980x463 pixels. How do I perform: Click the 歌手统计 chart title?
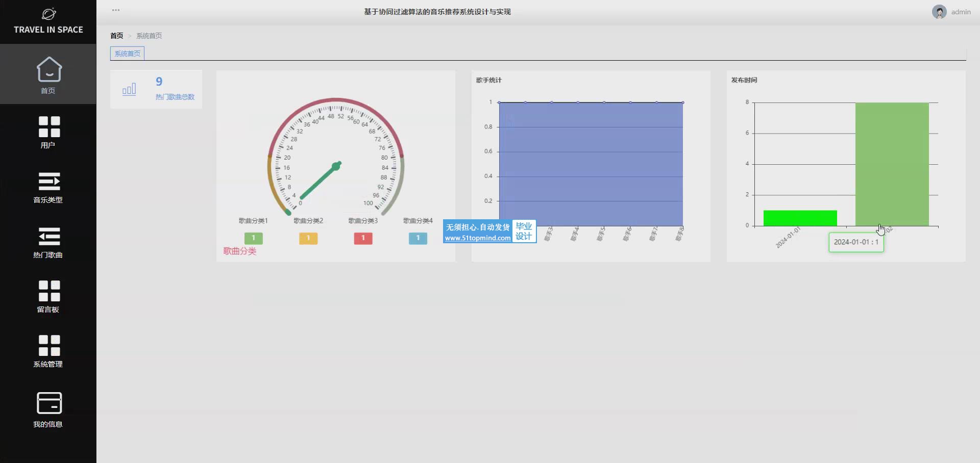pos(489,80)
